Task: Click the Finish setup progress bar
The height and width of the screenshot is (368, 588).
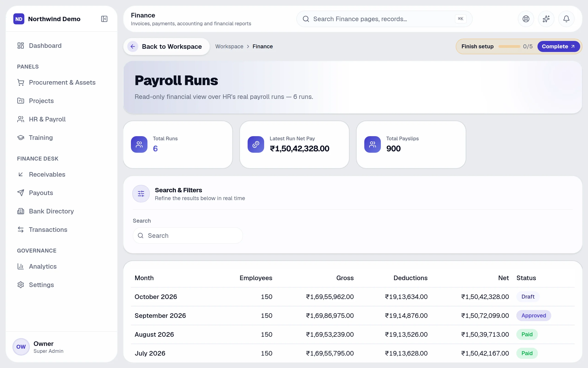Action: click(509, 46)
